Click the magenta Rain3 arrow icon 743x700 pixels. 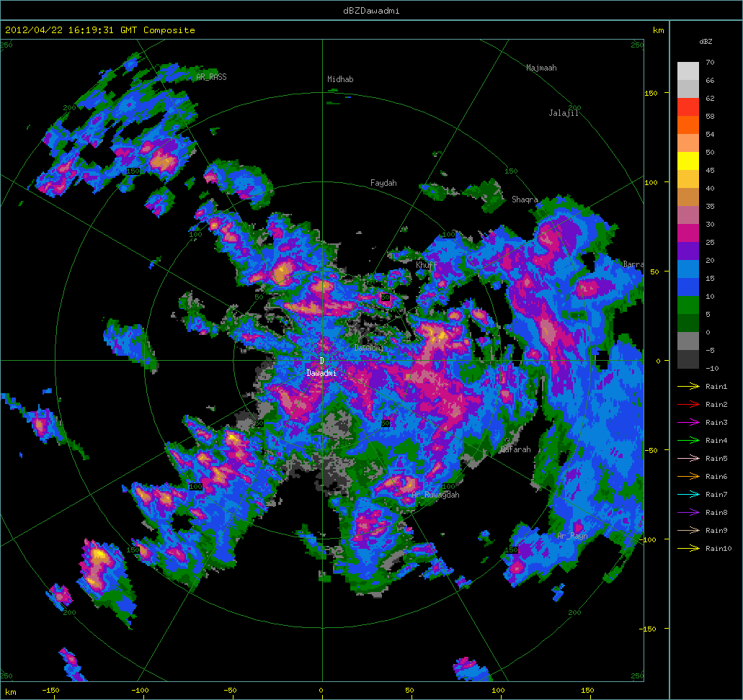click(x=688, y=423)
